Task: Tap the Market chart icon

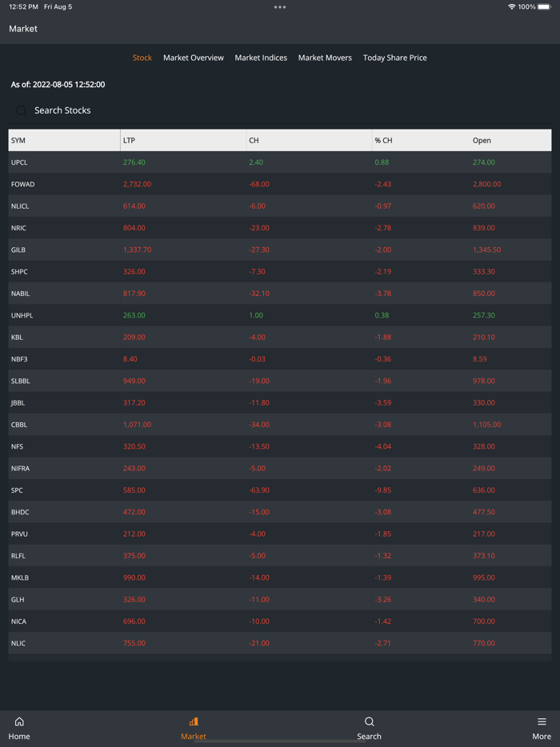Action: click(194, 721)
